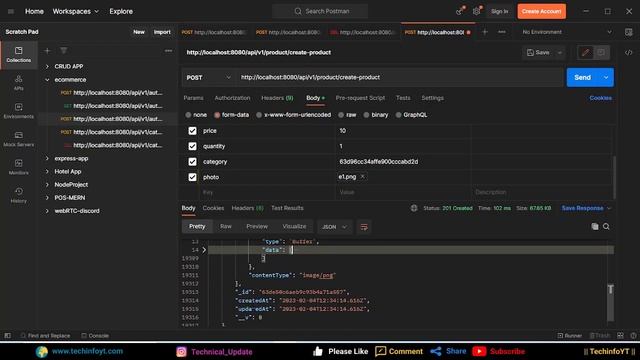Open the APIs sidebar panel
The height and width of the screenshot is (360, 640).
(19, 83)
